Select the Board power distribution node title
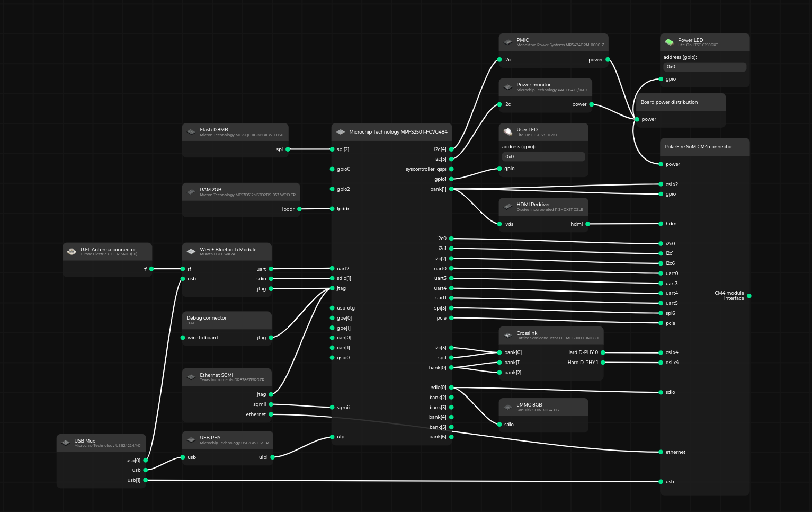812x512 pixels. [669, 102]
